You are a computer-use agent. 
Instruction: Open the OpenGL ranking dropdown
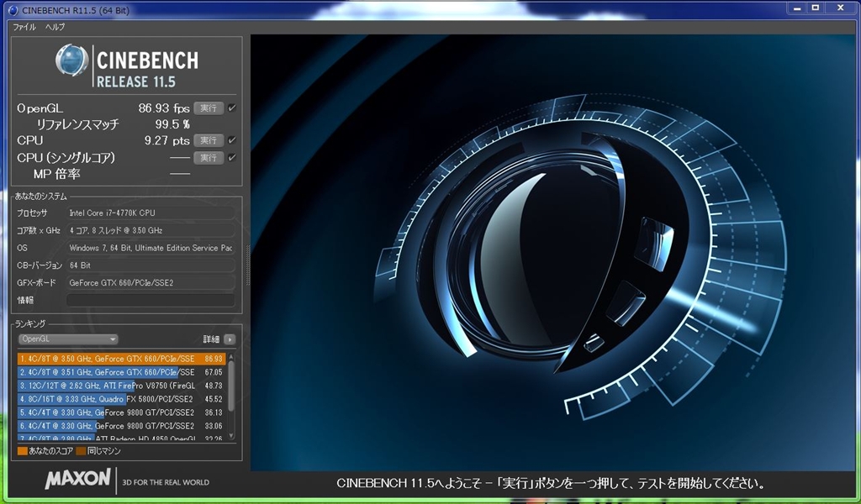pos(68,339)
